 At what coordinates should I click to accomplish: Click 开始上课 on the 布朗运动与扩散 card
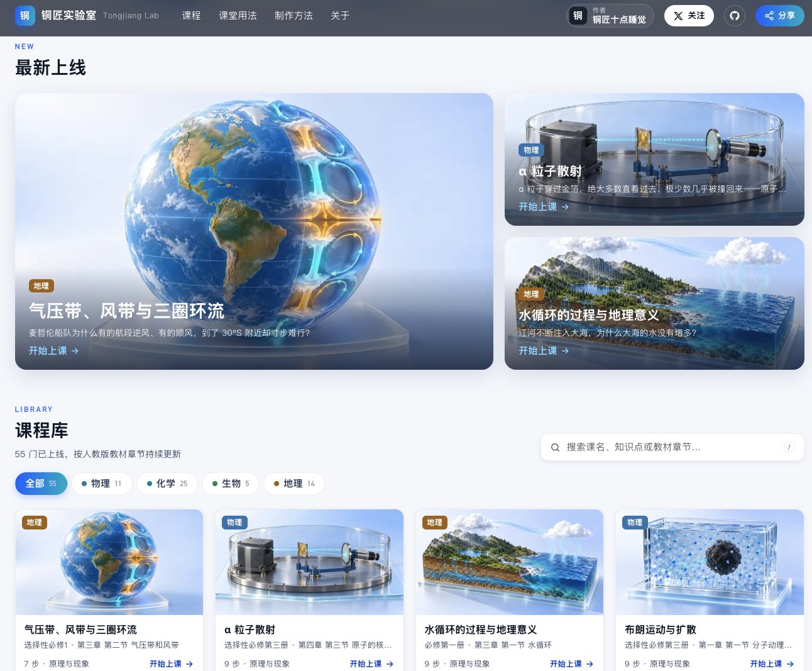[x=772, y=664]
